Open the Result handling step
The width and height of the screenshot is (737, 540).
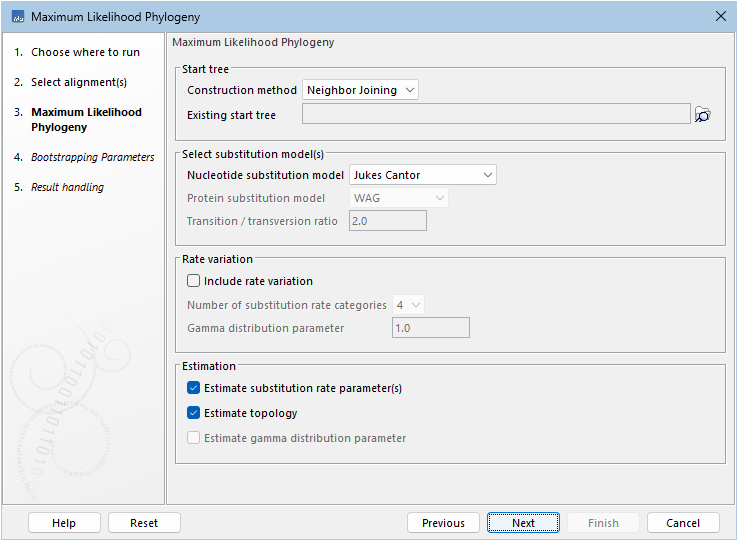click(67, 187)
